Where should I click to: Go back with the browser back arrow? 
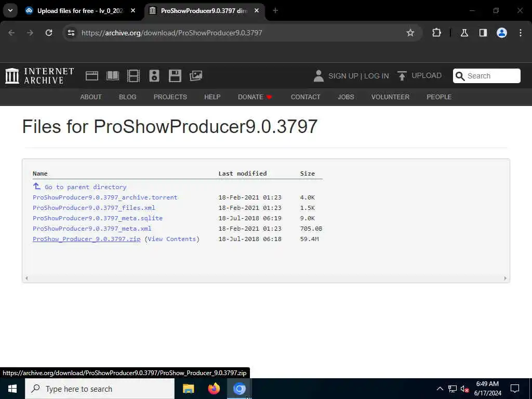[x=11, y=33]
